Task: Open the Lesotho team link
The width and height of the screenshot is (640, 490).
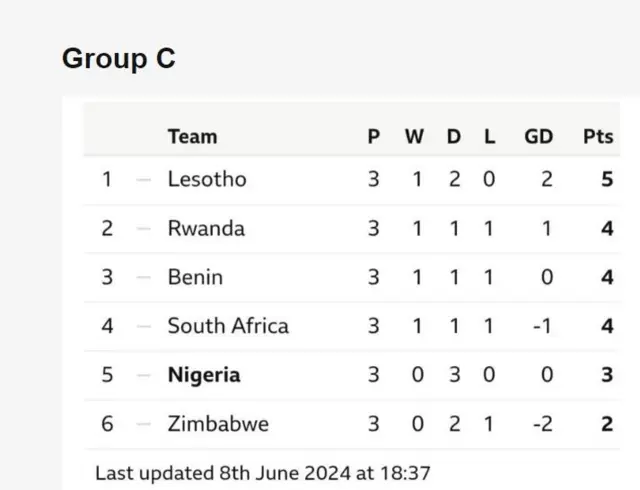Action: coord(207,180)
